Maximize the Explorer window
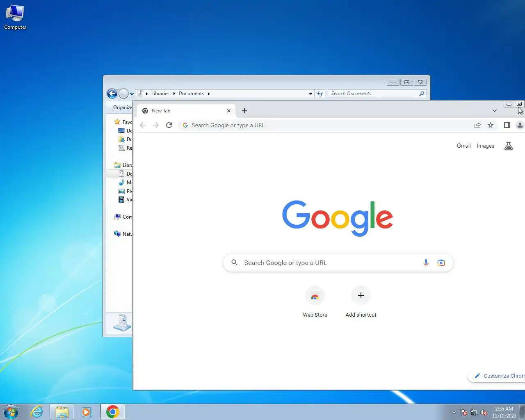This screenshot has width=525, height=420. pos(406,82)
